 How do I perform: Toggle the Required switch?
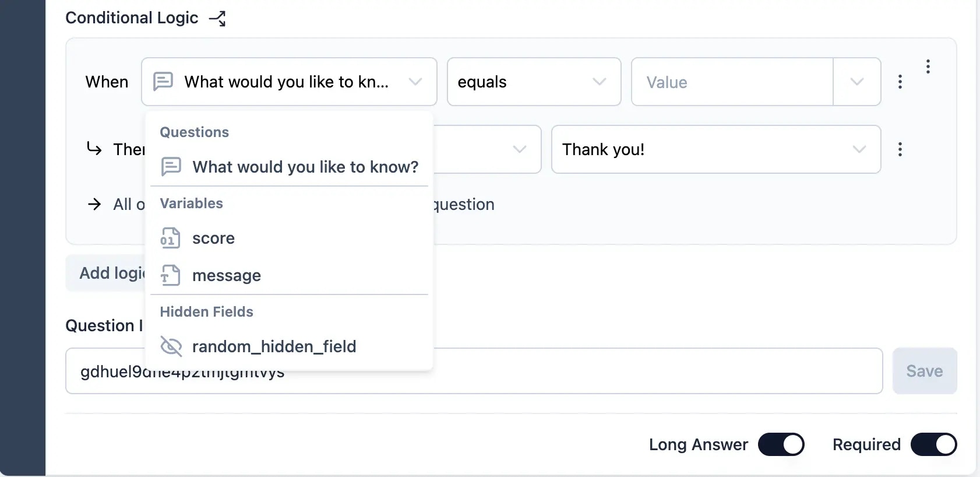point(933,444)
